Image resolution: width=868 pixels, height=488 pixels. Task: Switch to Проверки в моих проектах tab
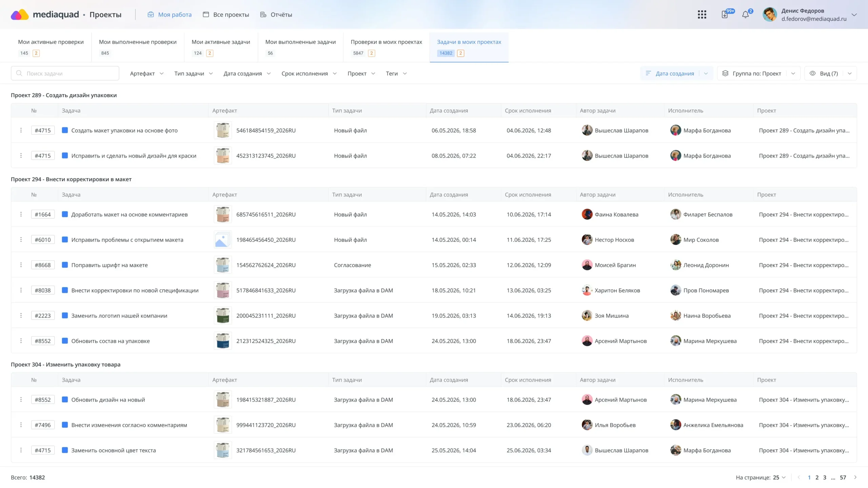(386, 47)
